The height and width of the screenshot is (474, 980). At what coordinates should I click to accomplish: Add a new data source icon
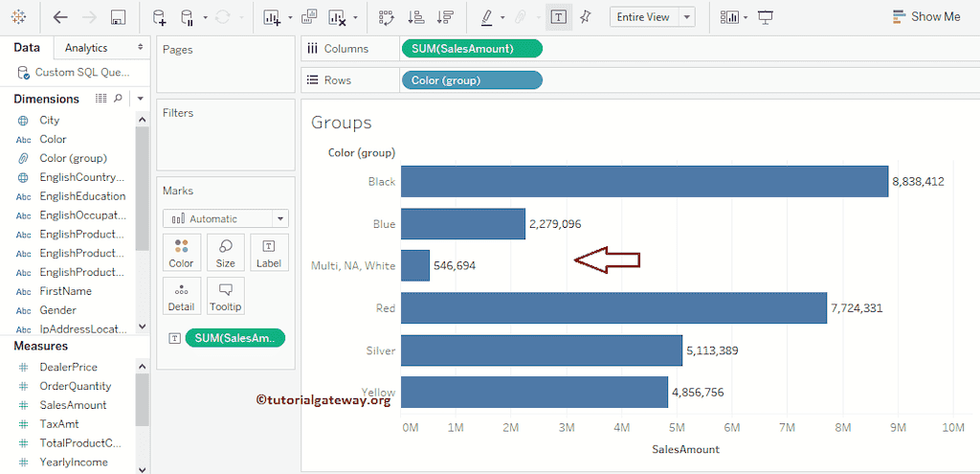[160, 17]
